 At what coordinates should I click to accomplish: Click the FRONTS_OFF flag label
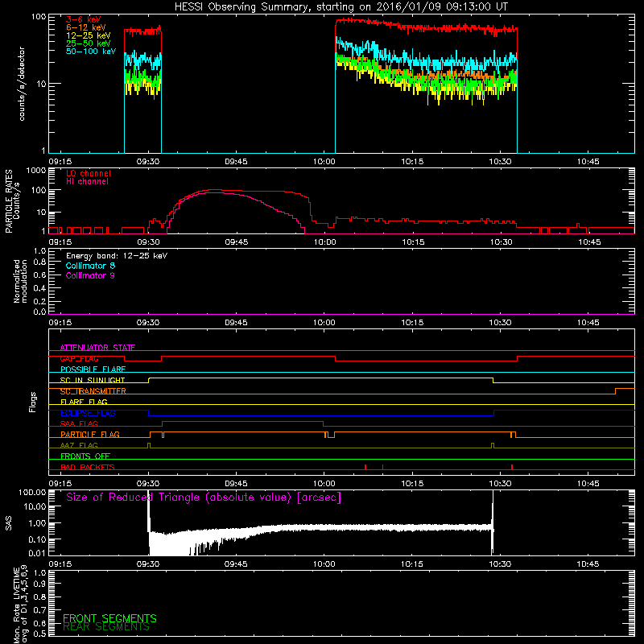(85, 456)
